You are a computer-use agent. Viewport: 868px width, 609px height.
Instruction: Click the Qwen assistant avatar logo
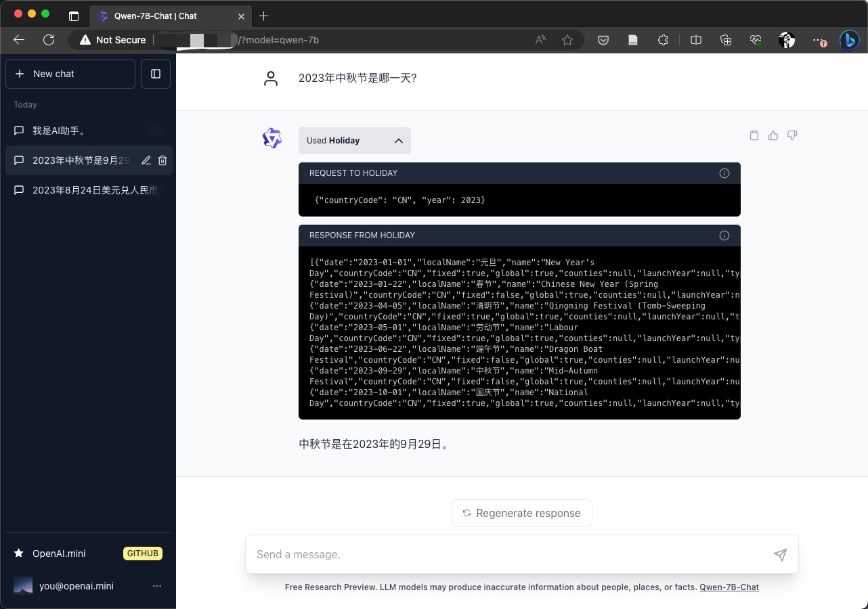tap(272, 138)
